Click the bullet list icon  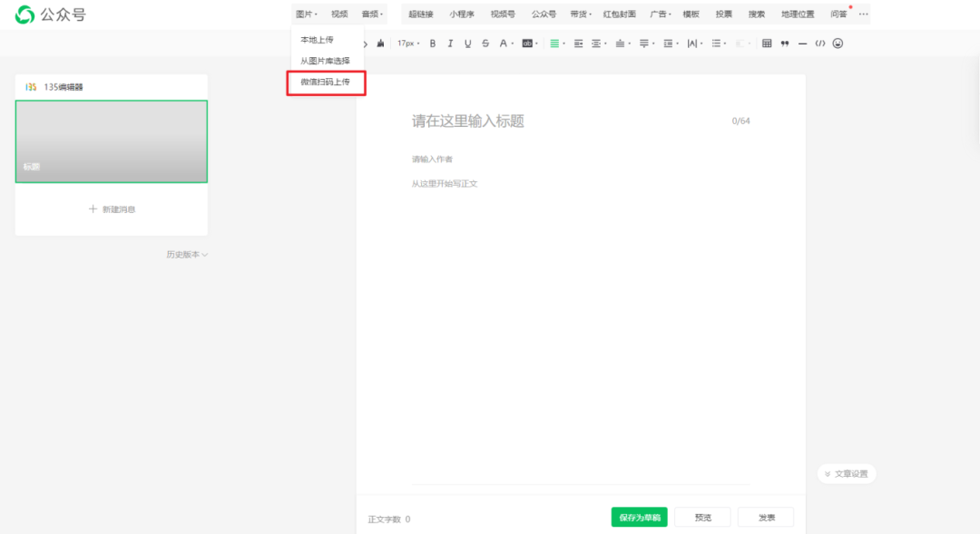pyautogui.click(x=716, y=44)
